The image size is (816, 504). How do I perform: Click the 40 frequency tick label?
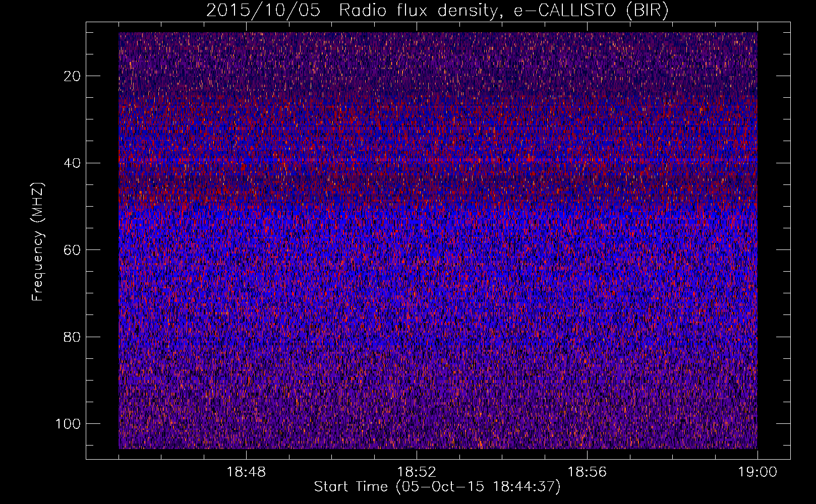[x=72, y=163]
